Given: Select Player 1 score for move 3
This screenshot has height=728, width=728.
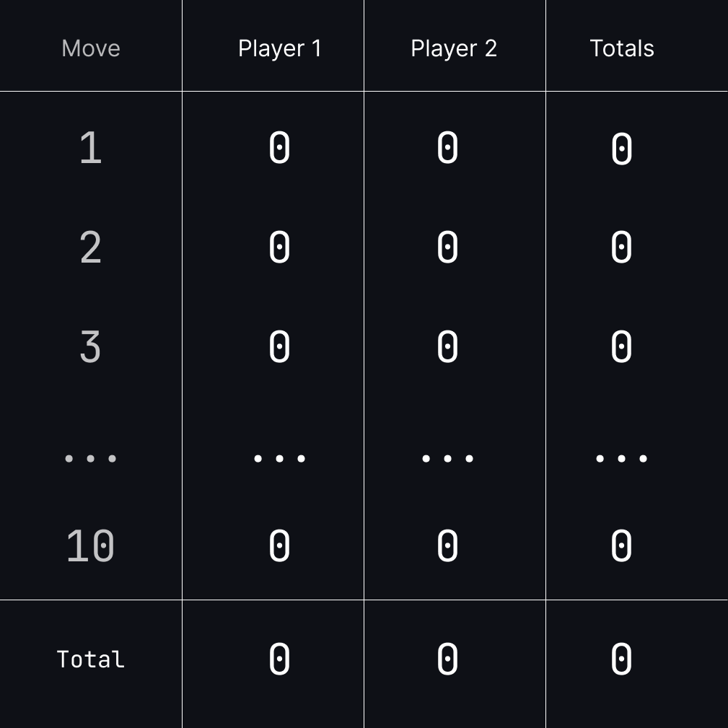Looking at the screenshot, I should pos(279,347).
